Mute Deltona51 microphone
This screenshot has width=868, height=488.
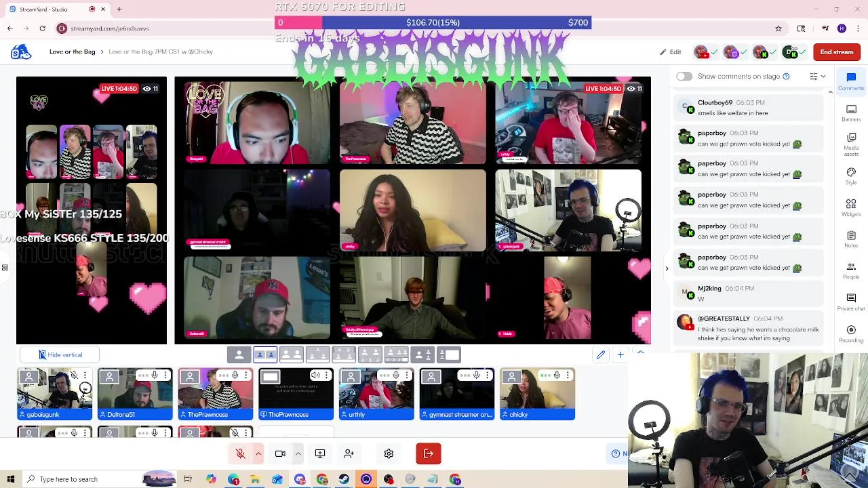pos(155,375)
